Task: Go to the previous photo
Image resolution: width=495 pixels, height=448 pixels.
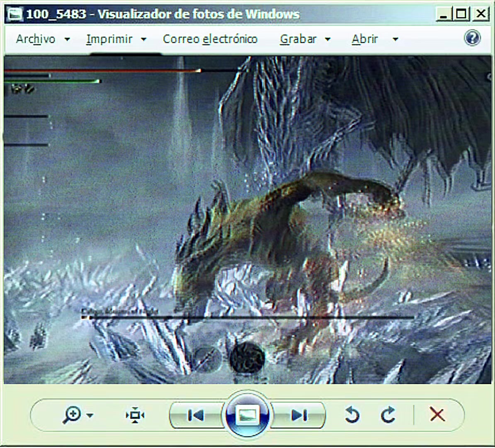Action: [x=196, y=416]
